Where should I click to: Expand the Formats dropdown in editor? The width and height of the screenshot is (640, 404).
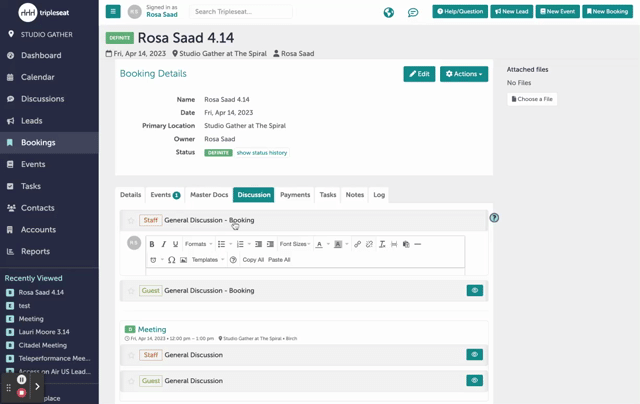click(197, 244)
